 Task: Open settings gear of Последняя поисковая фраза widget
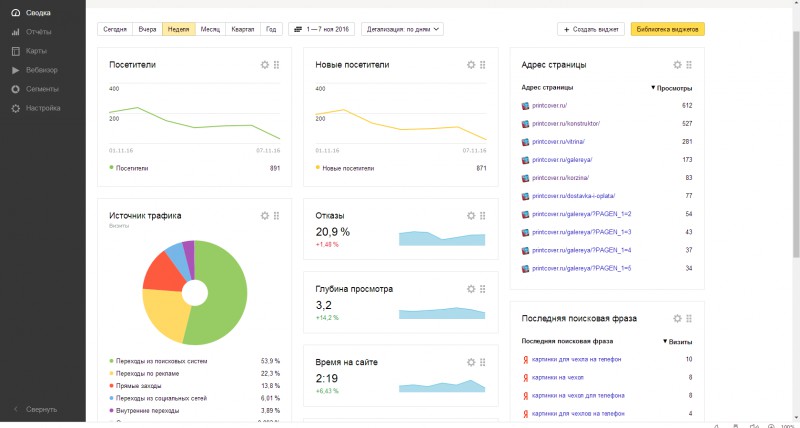pos(677,318)
